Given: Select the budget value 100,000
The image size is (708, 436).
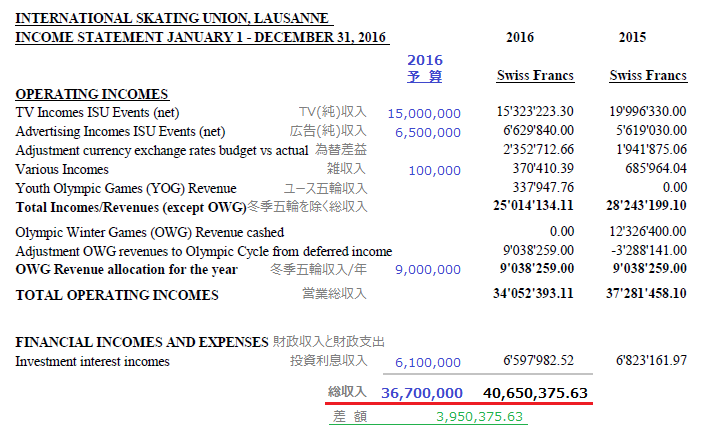Looking at the screenshot, I should (x=435, y=171).
